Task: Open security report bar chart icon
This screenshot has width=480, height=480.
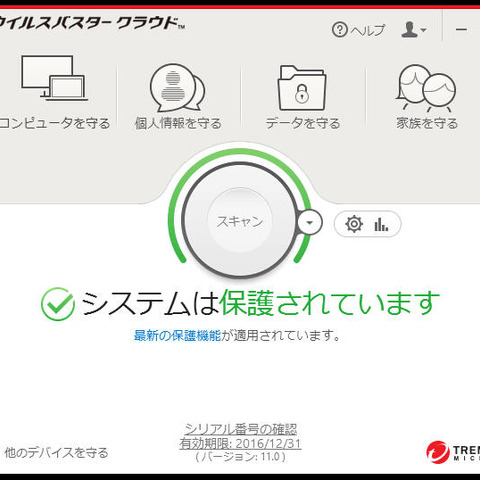Action: point(381,224)
